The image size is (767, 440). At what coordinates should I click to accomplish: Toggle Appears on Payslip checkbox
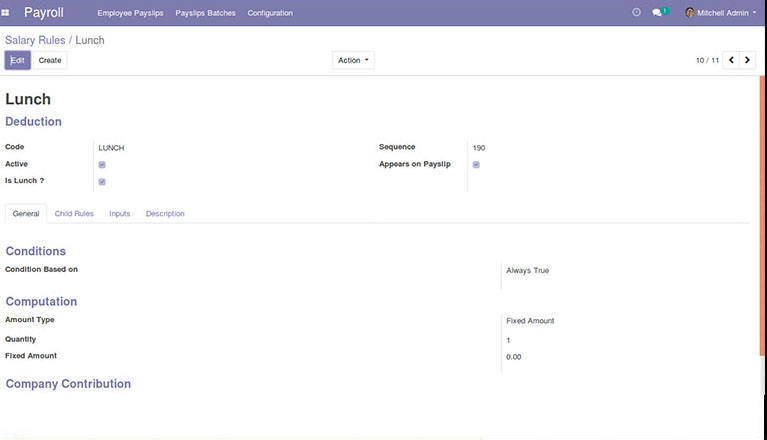(476, 165)
